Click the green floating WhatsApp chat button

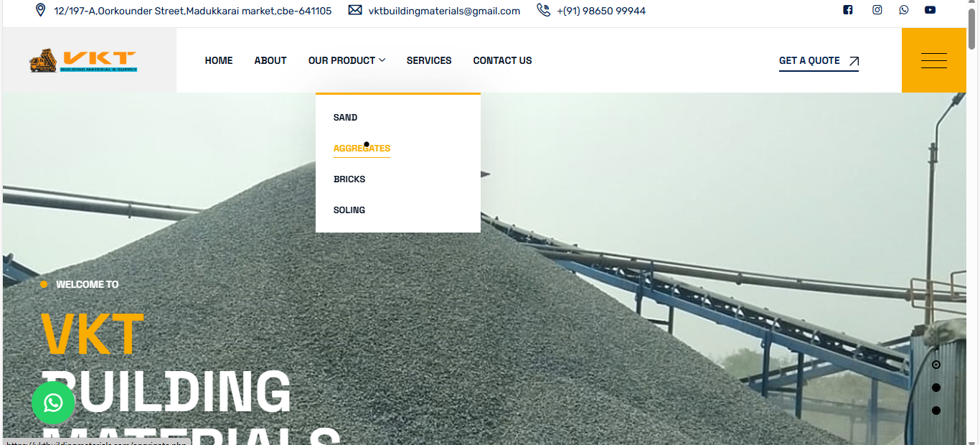click(x=53, y=403)
